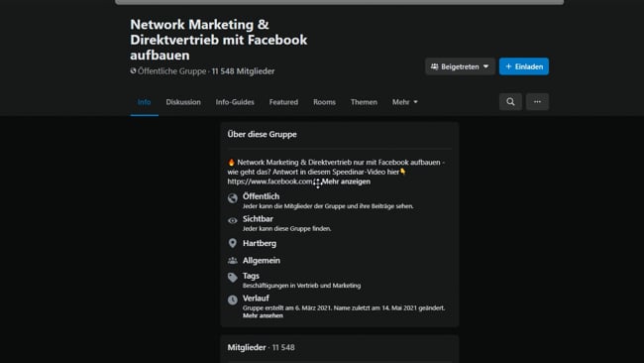Switch to the Diskussion tab
644x363 pixels.
coord(183,102)
